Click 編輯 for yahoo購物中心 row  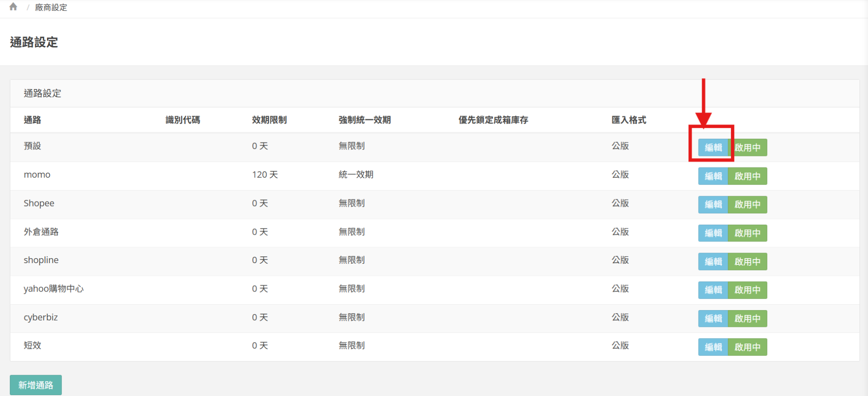(713, 290)
